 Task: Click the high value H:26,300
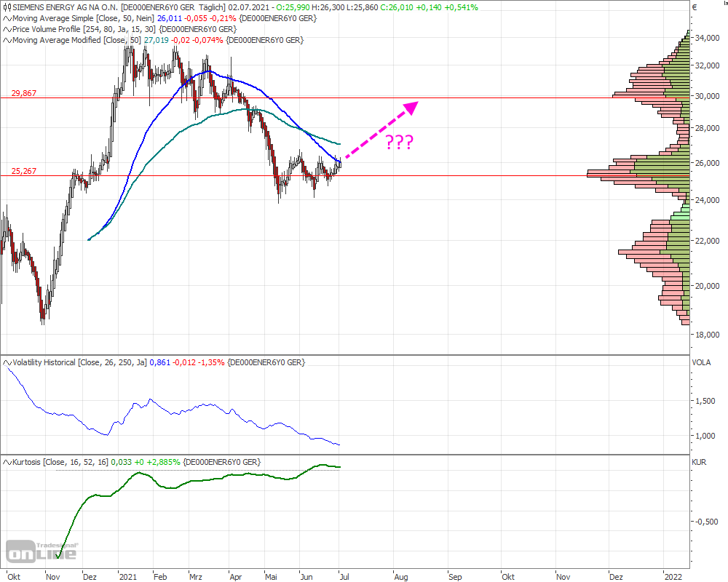(x=329, y=7)
